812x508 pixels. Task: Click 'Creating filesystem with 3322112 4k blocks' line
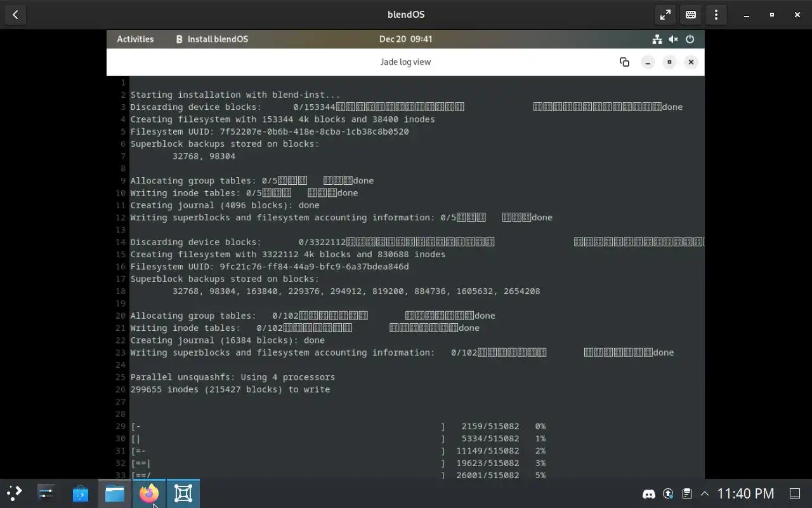(x=288, y=254)
